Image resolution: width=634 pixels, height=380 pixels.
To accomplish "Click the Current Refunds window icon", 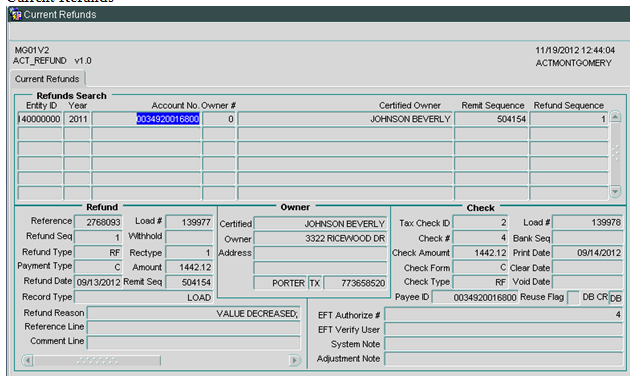I will tap(15, 14).
